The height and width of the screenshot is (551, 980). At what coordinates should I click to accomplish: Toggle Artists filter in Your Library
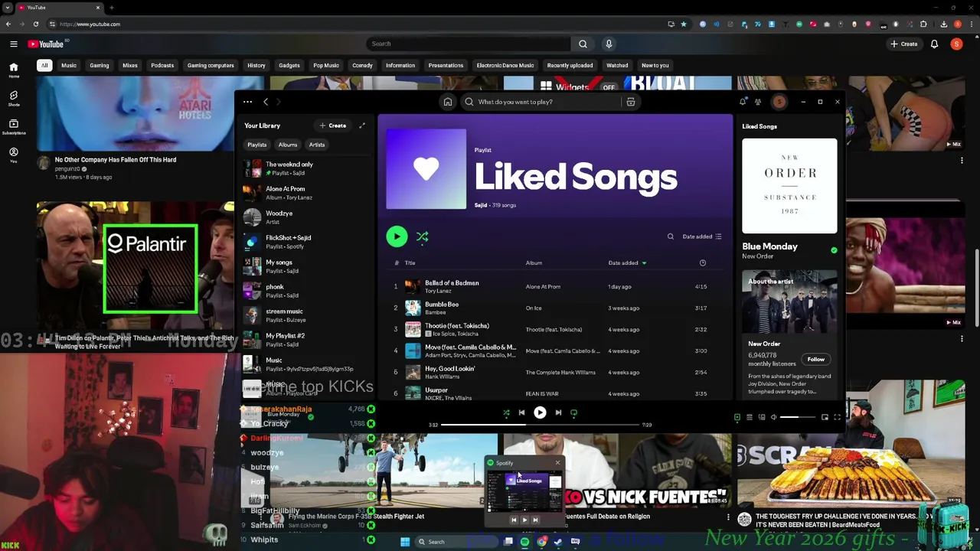click(x=317, y=145)
